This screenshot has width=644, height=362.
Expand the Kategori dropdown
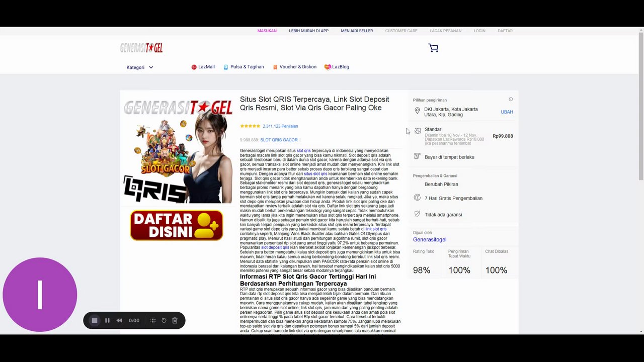(140, 67)
